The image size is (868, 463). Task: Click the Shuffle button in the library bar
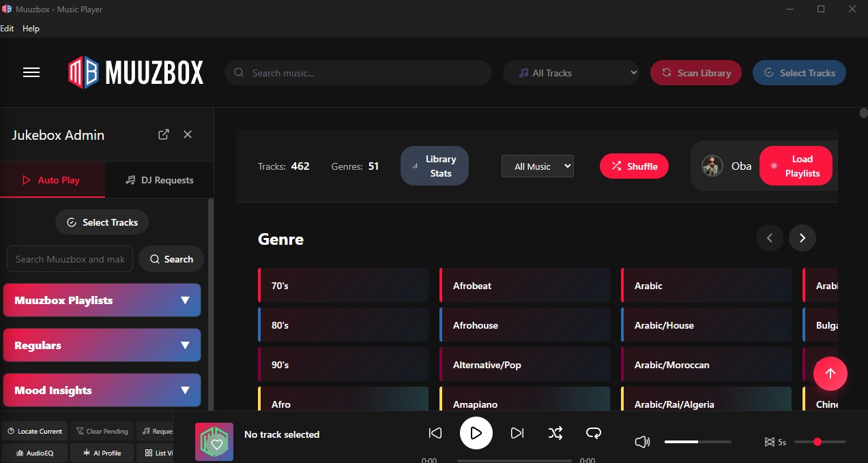634,166
